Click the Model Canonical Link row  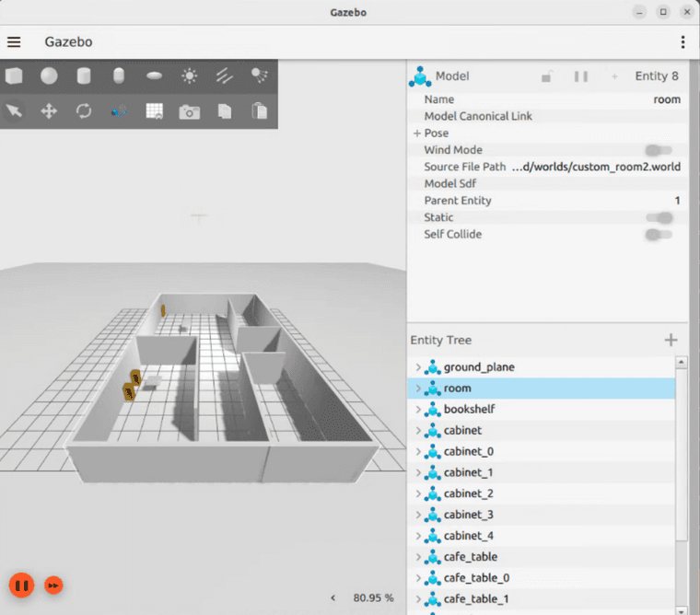[548, 116]
